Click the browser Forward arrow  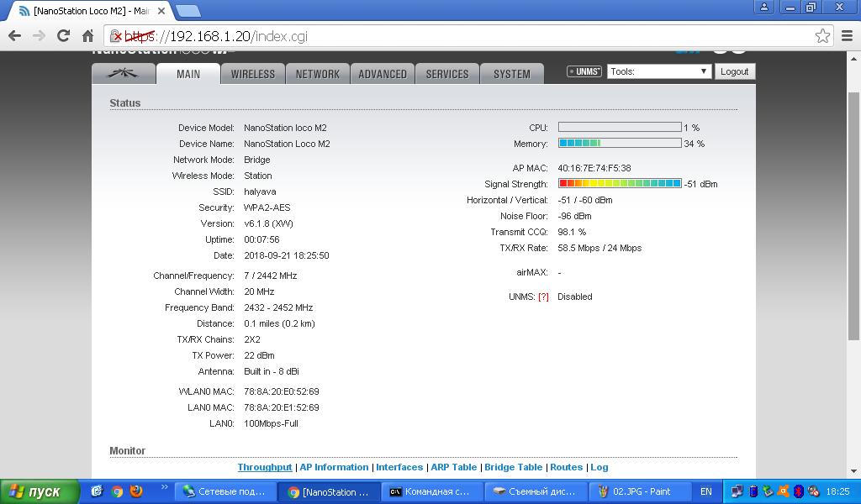[39, 36]
